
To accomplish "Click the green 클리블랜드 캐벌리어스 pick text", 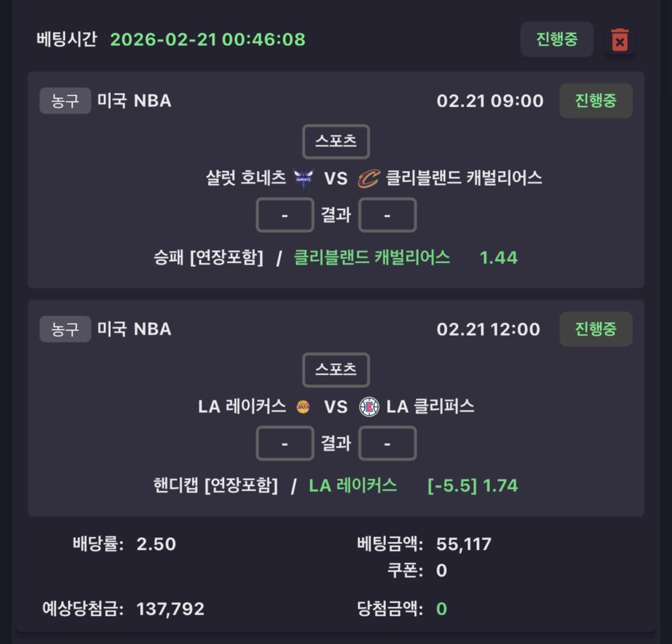I will pos(372,257).
